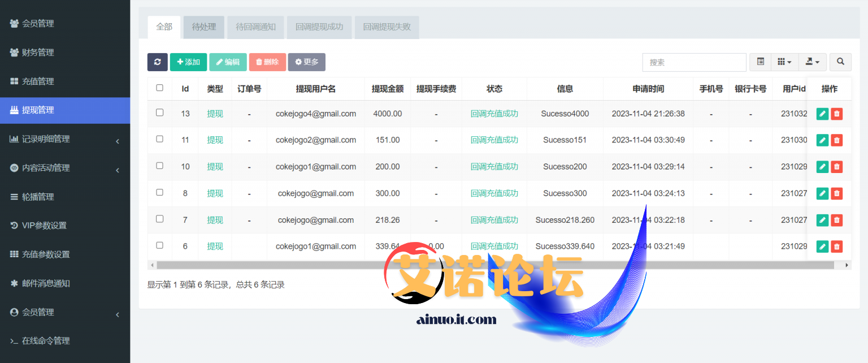Screen dimensions: 868x363
Task: Select the checkbox for row Id 7
Action: (160, 219)
